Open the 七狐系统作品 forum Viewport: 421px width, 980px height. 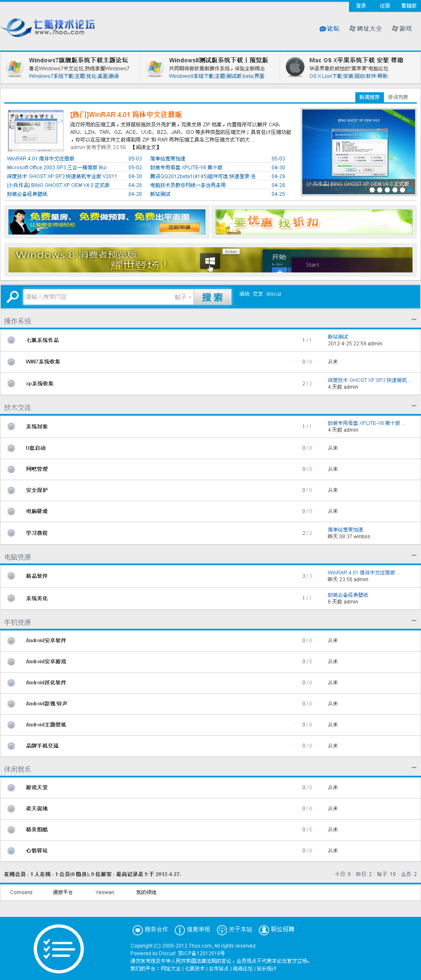[42, 340]
